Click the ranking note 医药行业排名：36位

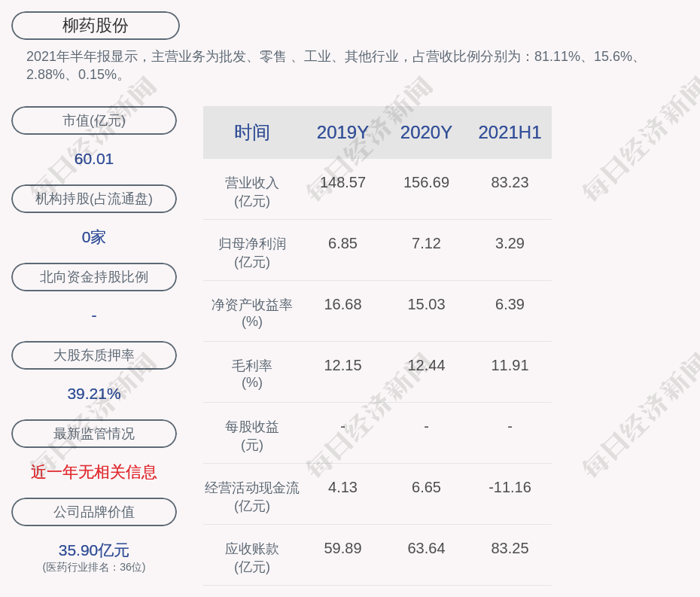point(94,568)
